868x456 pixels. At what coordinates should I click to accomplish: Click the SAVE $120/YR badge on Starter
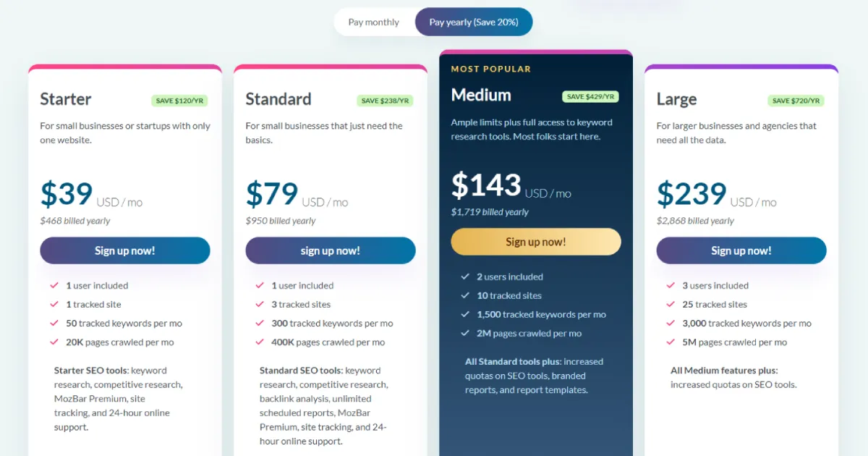[x=179, y=101]
